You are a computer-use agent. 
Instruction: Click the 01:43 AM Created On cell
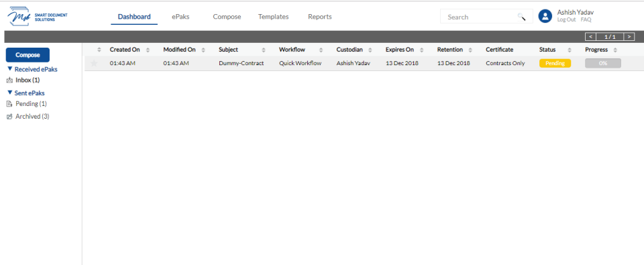[122, 63]
